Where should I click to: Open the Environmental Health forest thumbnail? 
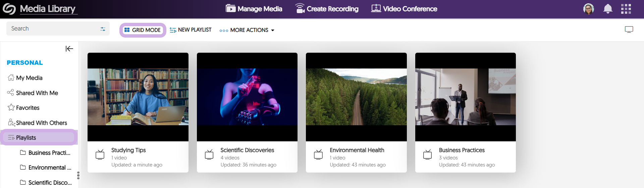click(356, 97)
